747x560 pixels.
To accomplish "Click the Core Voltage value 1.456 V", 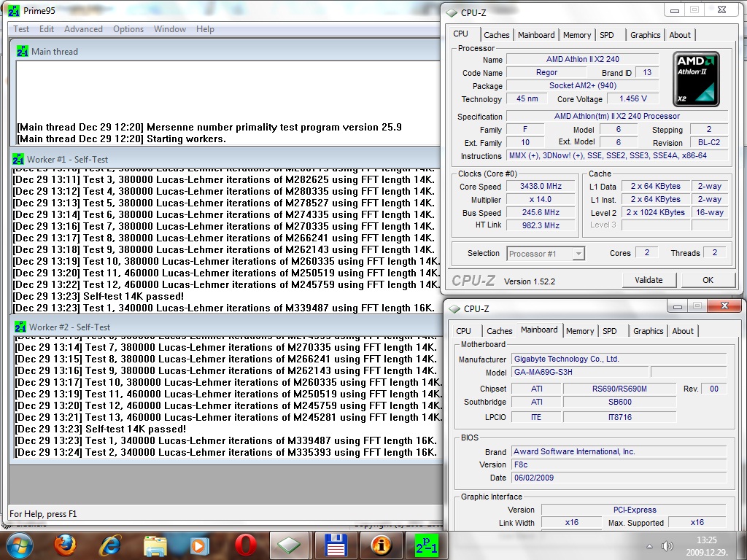I will 632,98.
